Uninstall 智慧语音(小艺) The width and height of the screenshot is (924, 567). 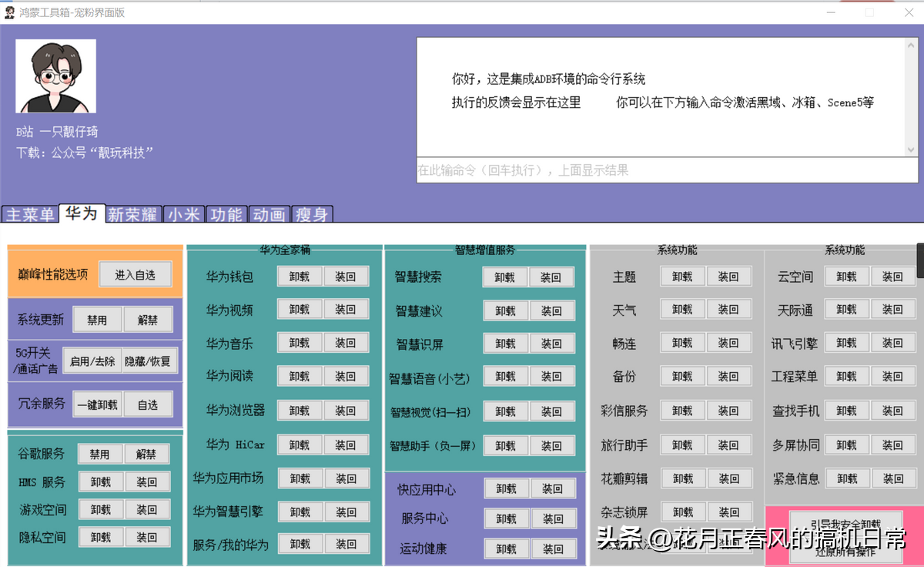505,377
